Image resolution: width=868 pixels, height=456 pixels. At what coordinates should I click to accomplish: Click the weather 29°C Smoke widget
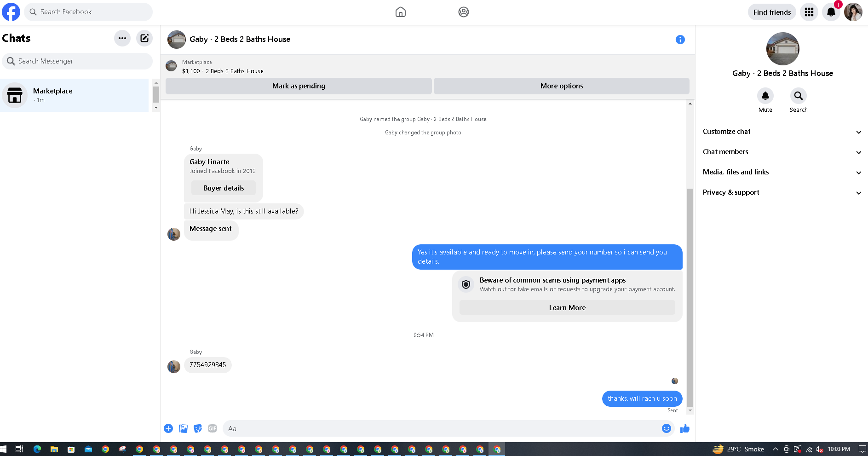click(x=738, y=449)
